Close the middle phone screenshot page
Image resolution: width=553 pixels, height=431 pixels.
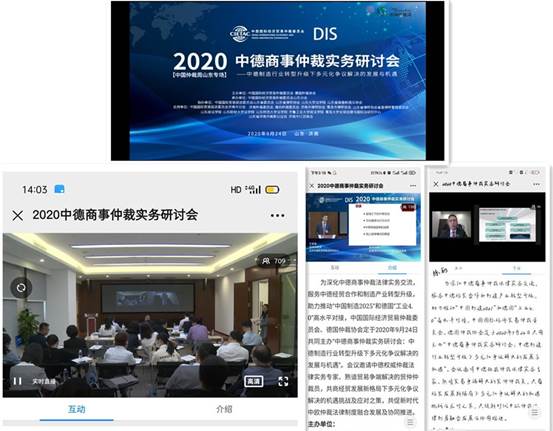click(x=311, y=186)
